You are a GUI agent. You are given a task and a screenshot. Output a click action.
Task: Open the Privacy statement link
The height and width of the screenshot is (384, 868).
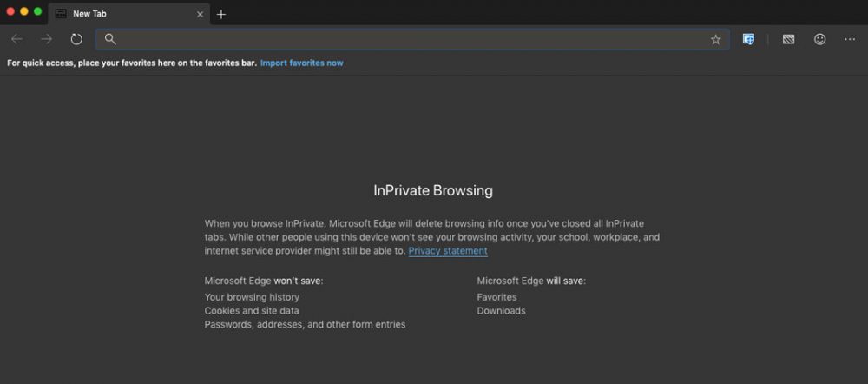click(x=448, y=251)
